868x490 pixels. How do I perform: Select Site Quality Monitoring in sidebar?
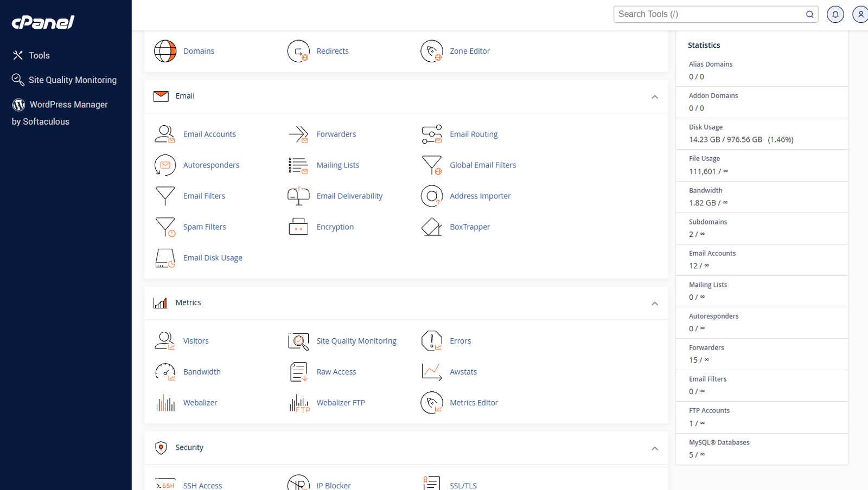[x=72, y=80]
